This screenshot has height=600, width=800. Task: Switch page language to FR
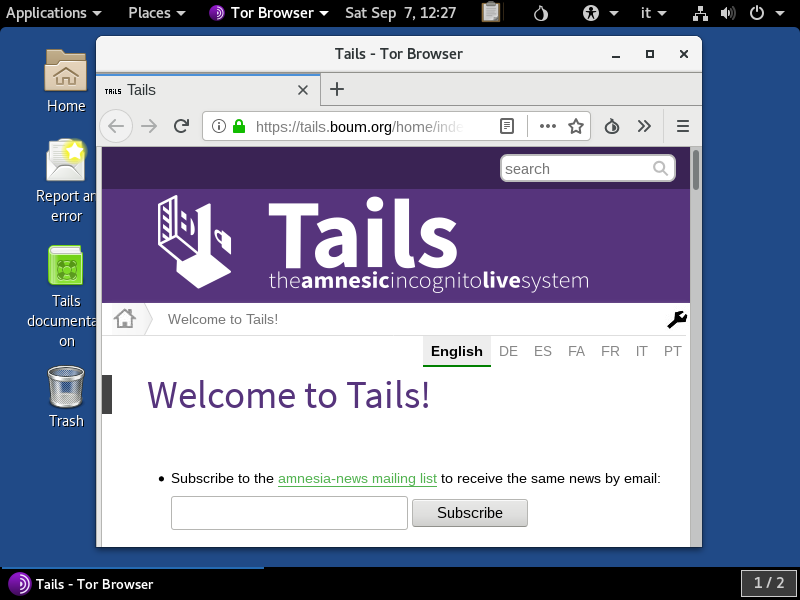[x=610, y=351]
